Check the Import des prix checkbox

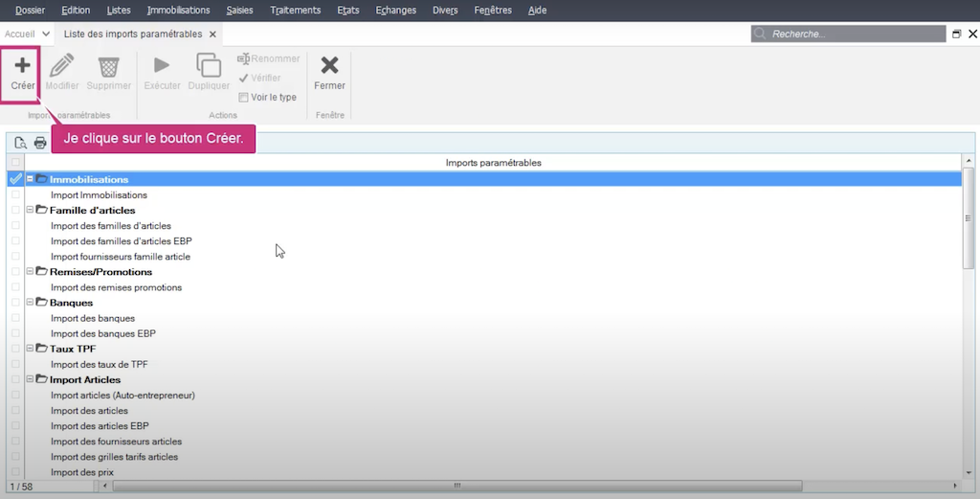pyautogui.click(x=15, y=472)
